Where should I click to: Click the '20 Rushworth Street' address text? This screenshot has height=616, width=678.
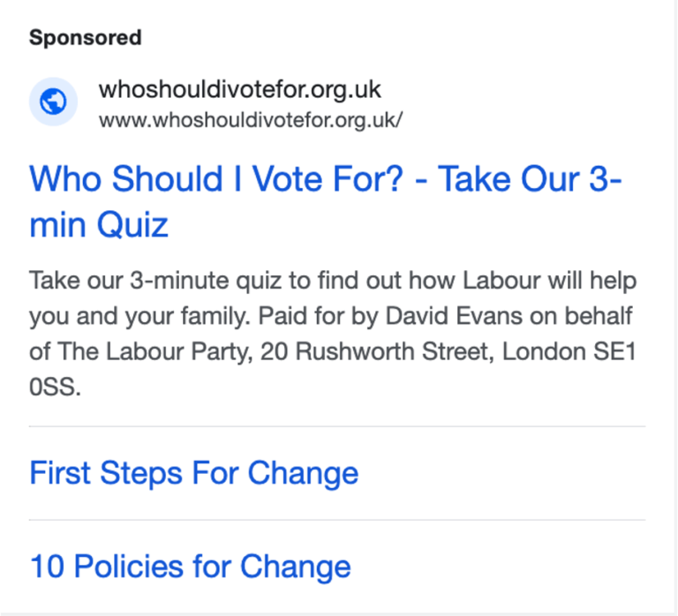click(377, 351)
